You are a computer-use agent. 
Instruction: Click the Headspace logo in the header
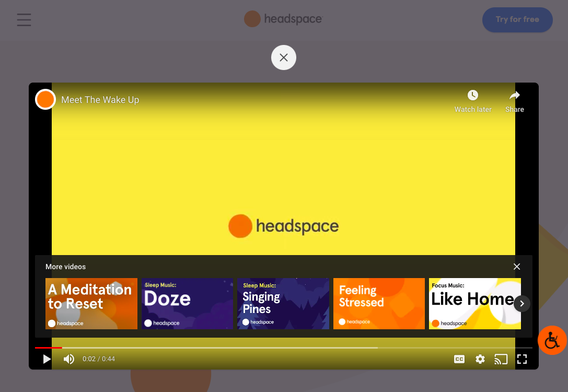point(284,19)
